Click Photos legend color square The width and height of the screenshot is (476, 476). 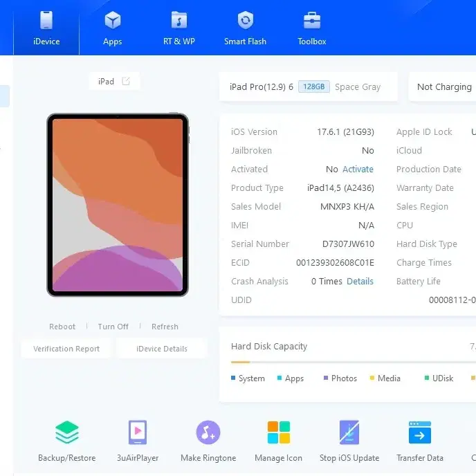(x=326, y=378)
